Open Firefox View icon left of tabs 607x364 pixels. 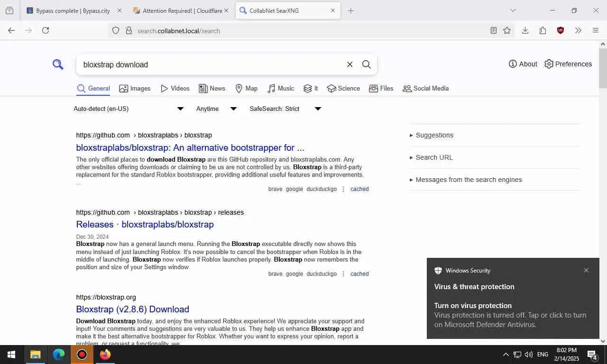pyautogui.click(x=9, y=10)
